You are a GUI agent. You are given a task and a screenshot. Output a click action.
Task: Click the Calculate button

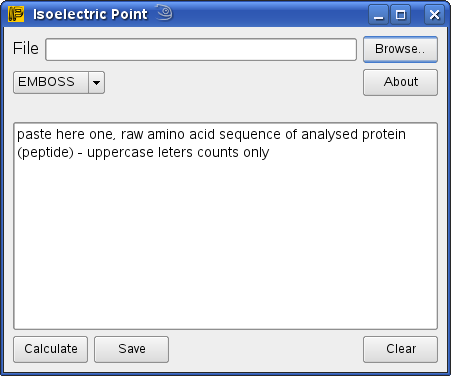pos(51,349)
